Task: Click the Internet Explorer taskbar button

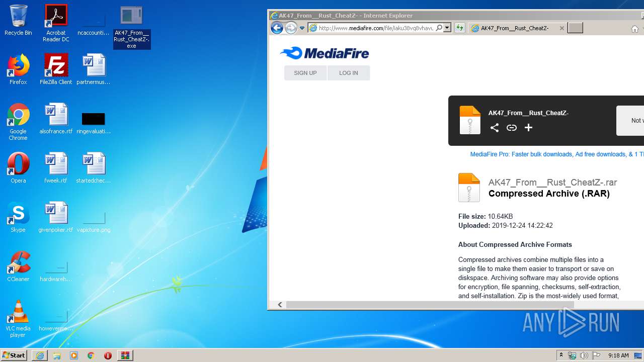Action: (x=40, y=355)
